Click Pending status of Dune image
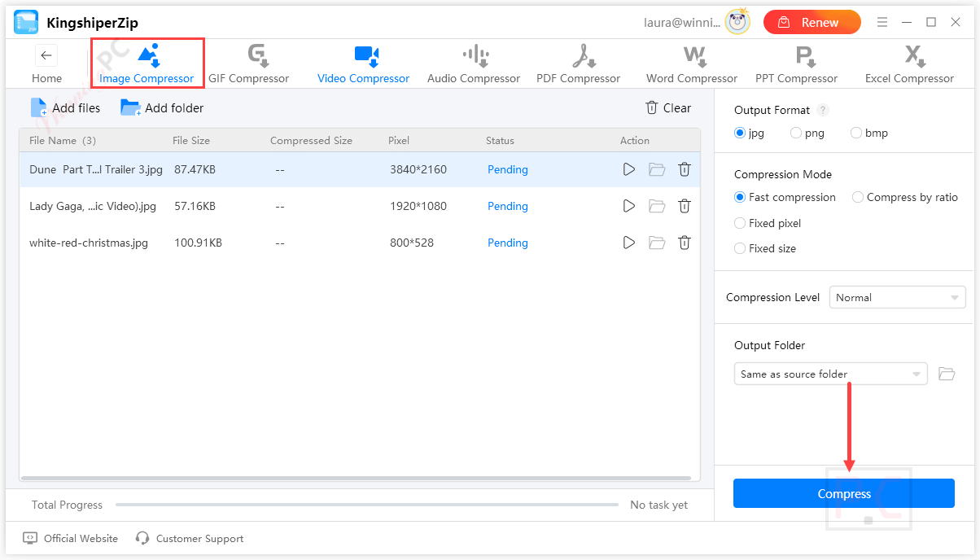Image resolution: width=980 pixels, height=560 pixels. [508, 169]
